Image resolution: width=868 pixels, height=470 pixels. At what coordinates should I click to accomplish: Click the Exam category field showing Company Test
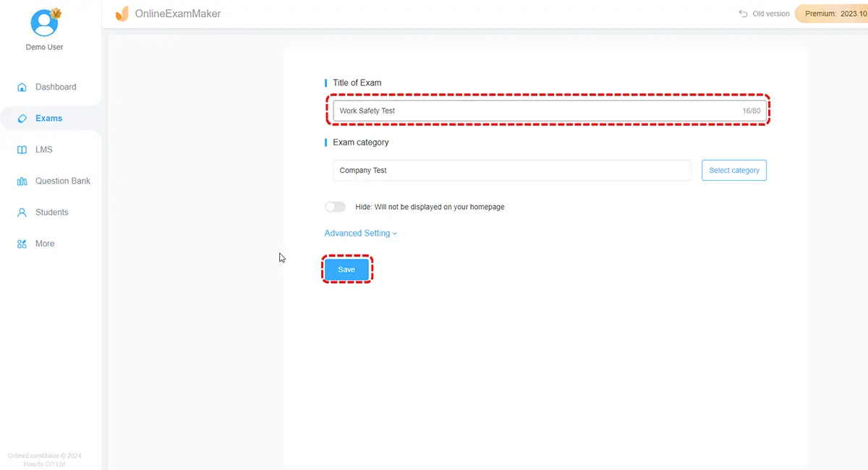click(511, 171)
